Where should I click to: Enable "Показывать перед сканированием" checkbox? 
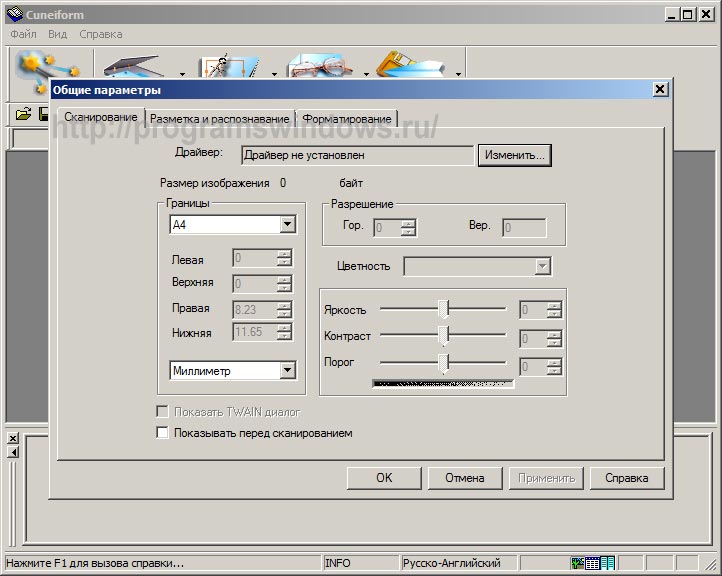click(163, 433)
